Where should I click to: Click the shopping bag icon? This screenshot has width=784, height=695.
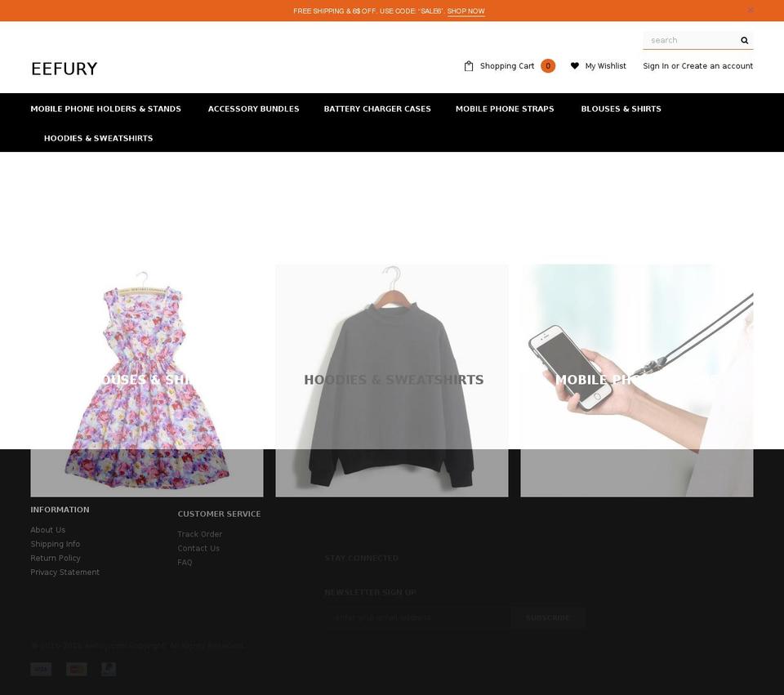pos(469,66)
